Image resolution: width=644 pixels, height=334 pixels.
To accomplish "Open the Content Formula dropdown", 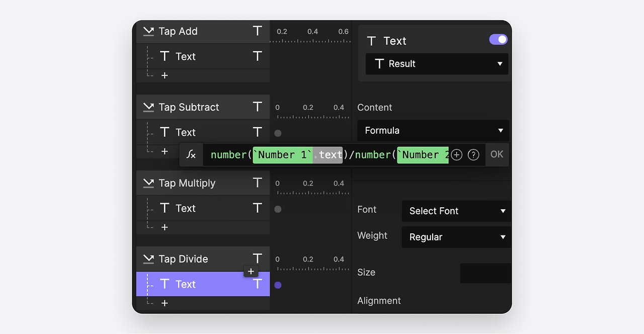I will click(x=433, y=130).
